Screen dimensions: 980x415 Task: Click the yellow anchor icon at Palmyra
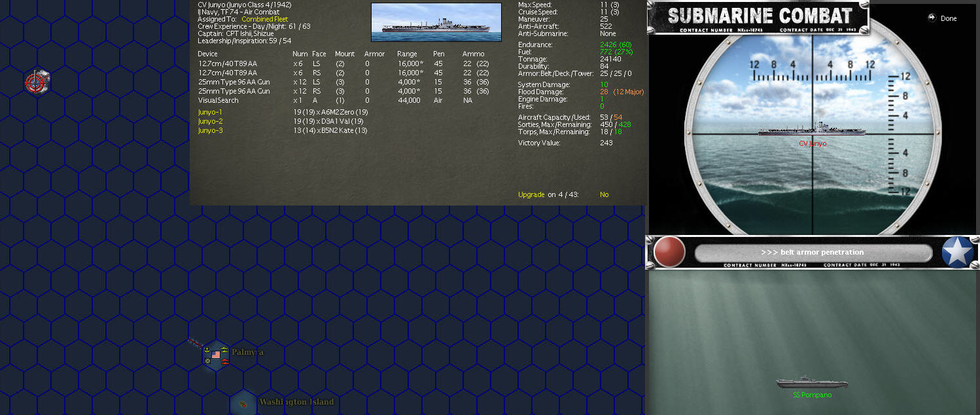click(207, 350)
